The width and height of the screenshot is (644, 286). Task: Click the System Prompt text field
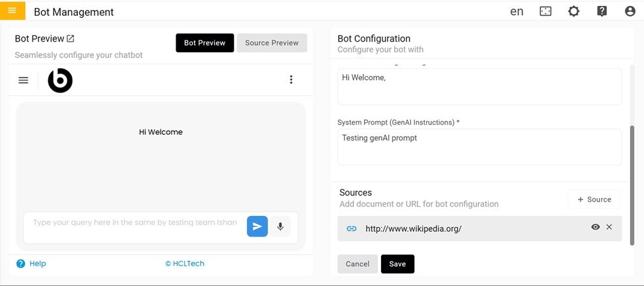coord(479,147)
